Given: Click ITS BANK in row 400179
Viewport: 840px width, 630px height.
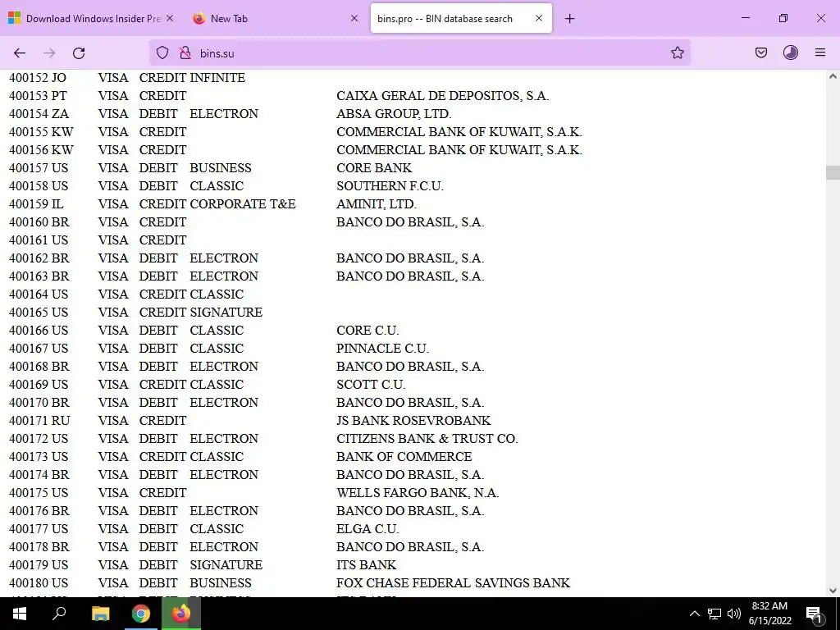Looking at the screenshot, I should click(367, 565).
